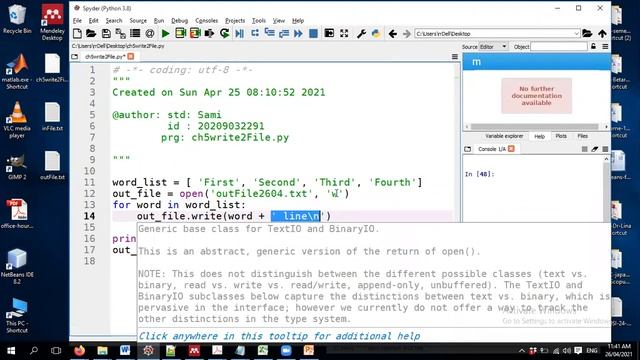Open file using toolbar folder icon
Image resolution: width=640 pixels, height=360 pixels.
tap(91, 33)
